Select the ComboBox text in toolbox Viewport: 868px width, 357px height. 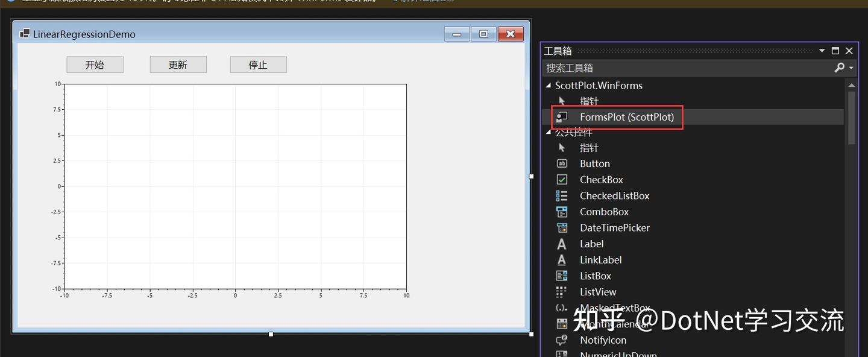coord(605,212)
